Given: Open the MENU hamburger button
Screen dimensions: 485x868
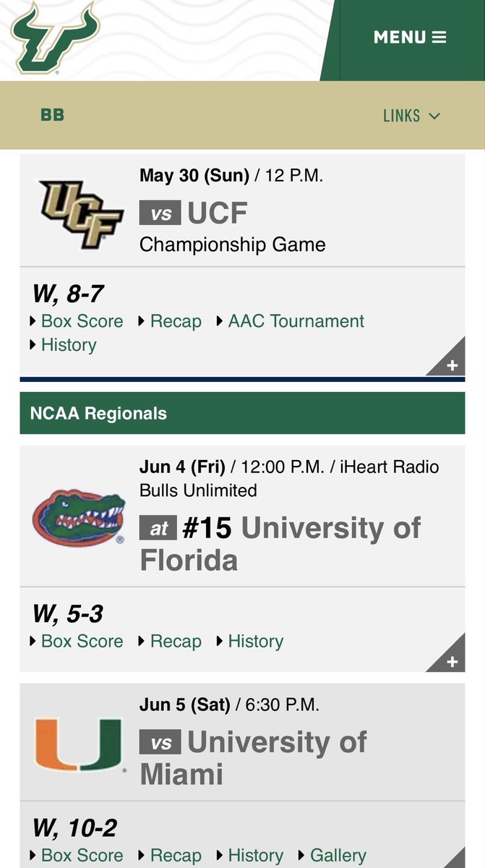Looking at the screenshot, I should pyautogui.click(x=410, y=38).
